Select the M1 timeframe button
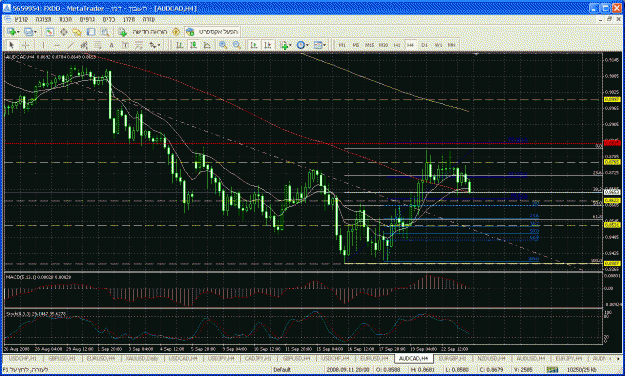This screenshot has width=625, height=376. click(342, 45)
